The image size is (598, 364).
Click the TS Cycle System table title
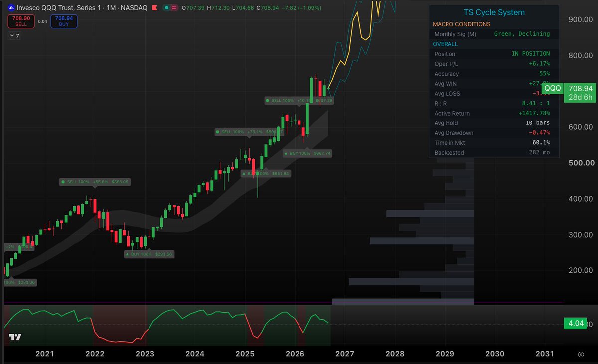[493, 12]
